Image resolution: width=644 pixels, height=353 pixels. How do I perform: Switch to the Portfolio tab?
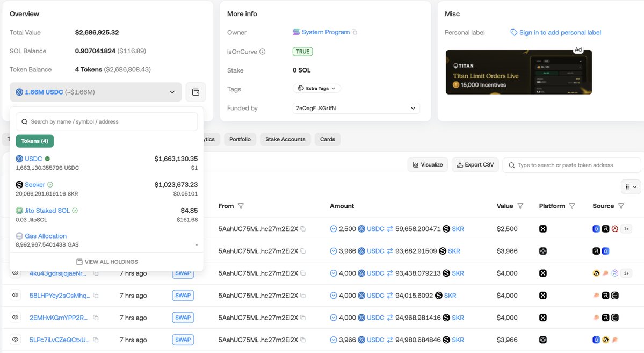pos(240,139)
